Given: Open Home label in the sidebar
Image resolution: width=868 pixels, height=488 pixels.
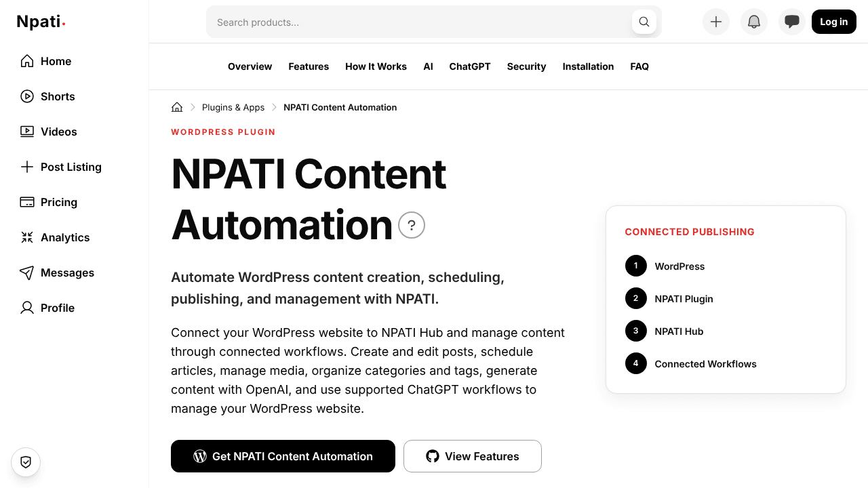Looking at the screenshot, I should point(56,61).
